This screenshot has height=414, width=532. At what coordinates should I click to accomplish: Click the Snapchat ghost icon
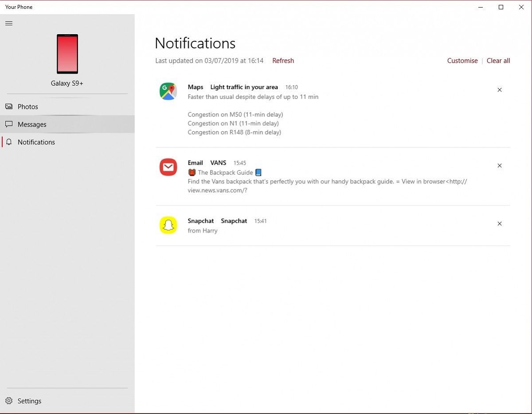tap(168, 225)
